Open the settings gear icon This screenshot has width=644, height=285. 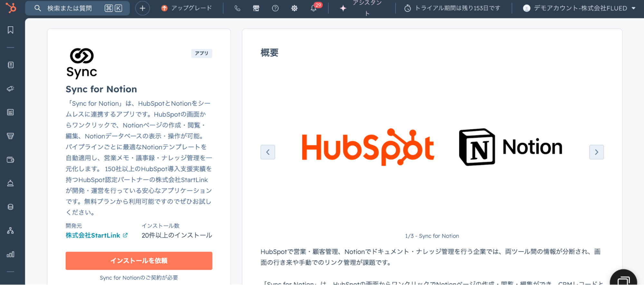point(294,8)
